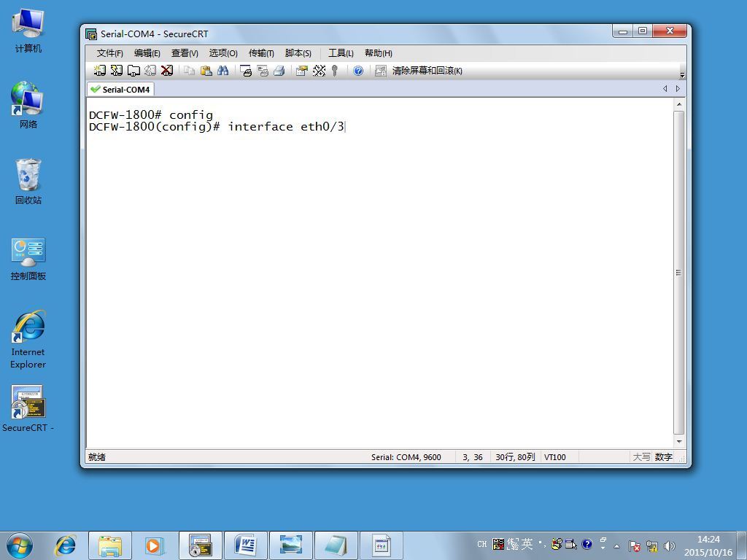Image resolution: width=747 pixels, height=560 pixels.
Task: Click the tab scroll right arrow
Action: click(x=678, y=88)
